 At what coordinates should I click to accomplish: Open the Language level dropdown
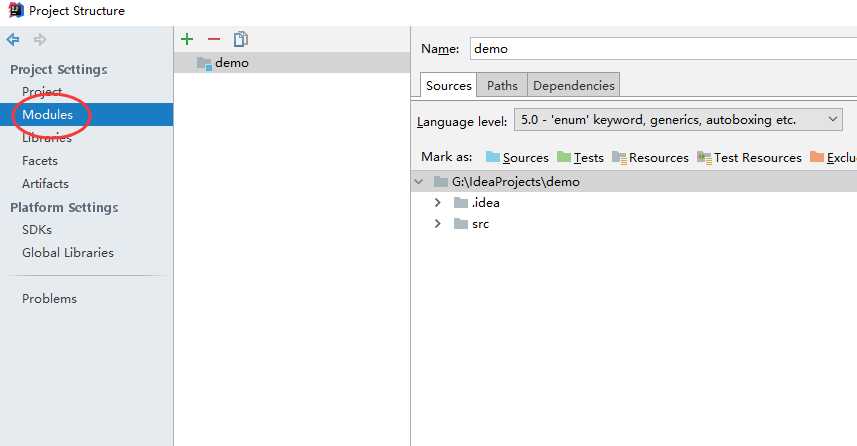click(x=678, y=120)
